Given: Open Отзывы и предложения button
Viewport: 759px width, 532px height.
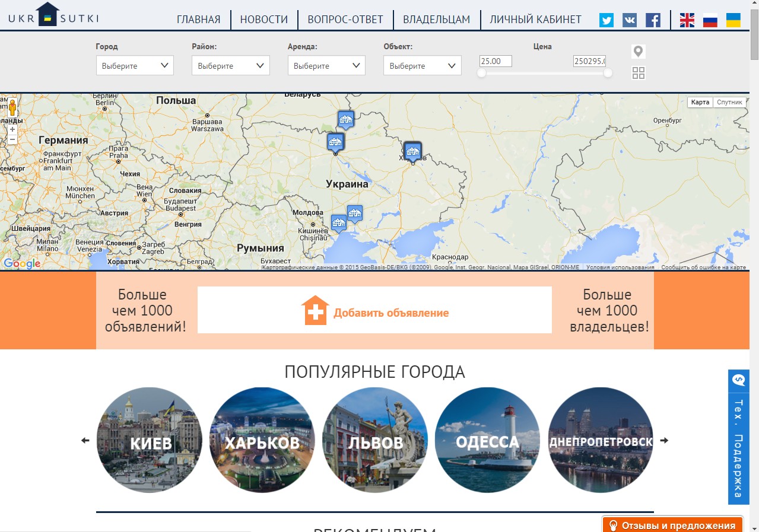Looking at the screenshot, I should tap(673, 525).
